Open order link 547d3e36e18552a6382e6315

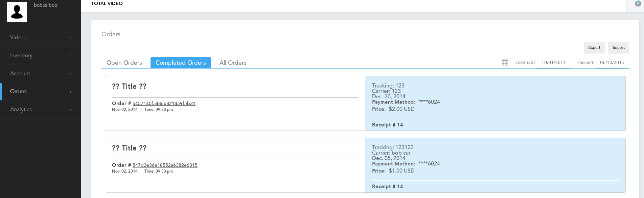tap(165, 165)
